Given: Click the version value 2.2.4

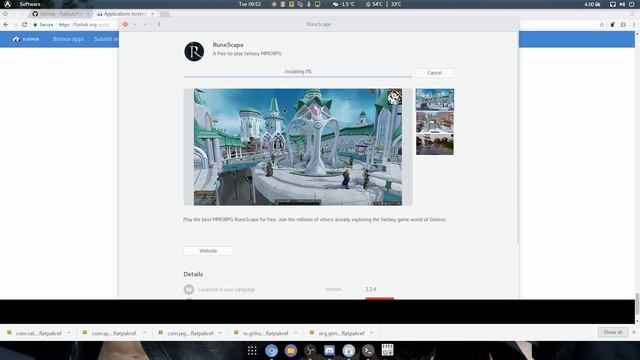Looking at the screenshot, I should (x=371, y=289).
